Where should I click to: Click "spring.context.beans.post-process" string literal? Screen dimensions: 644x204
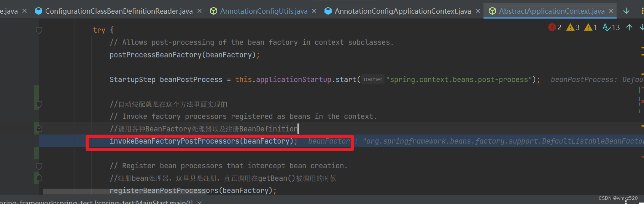(459, 79)
